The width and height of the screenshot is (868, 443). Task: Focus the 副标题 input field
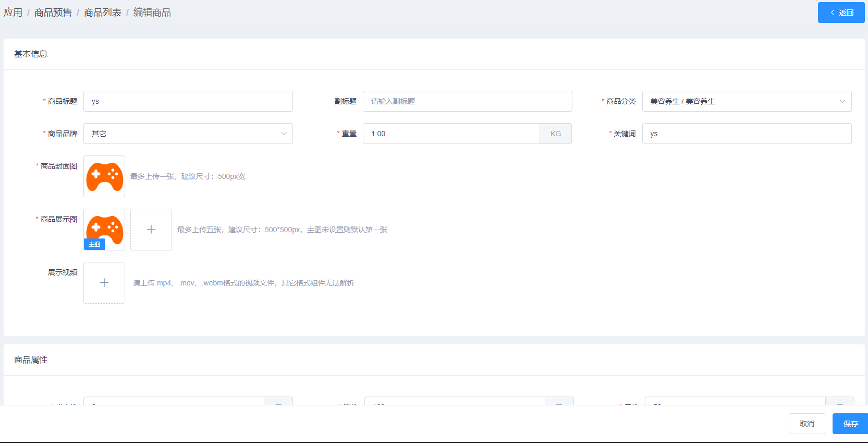point(467,101)
